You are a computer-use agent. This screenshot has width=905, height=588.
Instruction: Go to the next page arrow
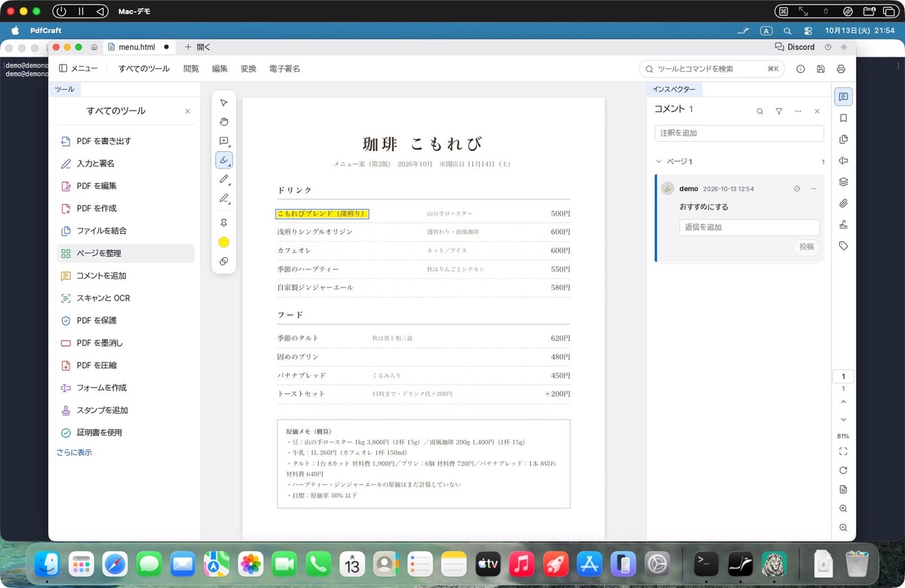click(x=843, y=420)
